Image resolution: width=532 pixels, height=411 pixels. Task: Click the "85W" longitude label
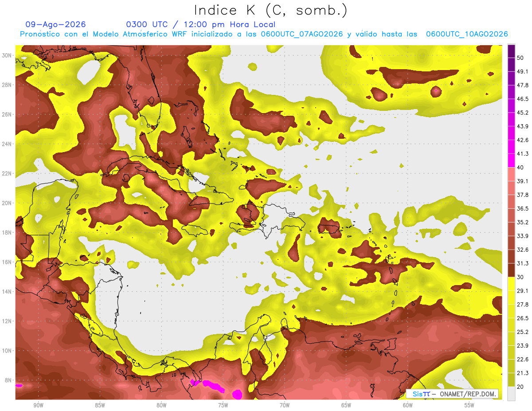click(100, 405)
